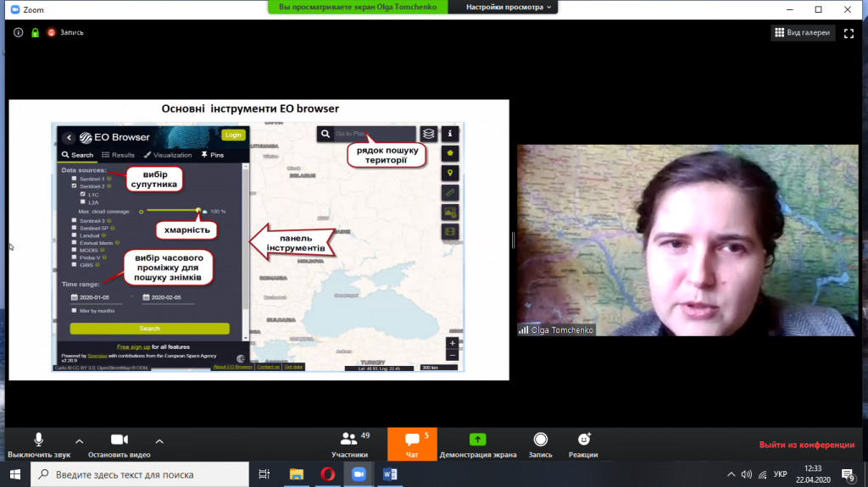The height and width of the screenshot is (487, 868).
Task: Open Task View on the taskbar
Action: click(x=264, y=474)
